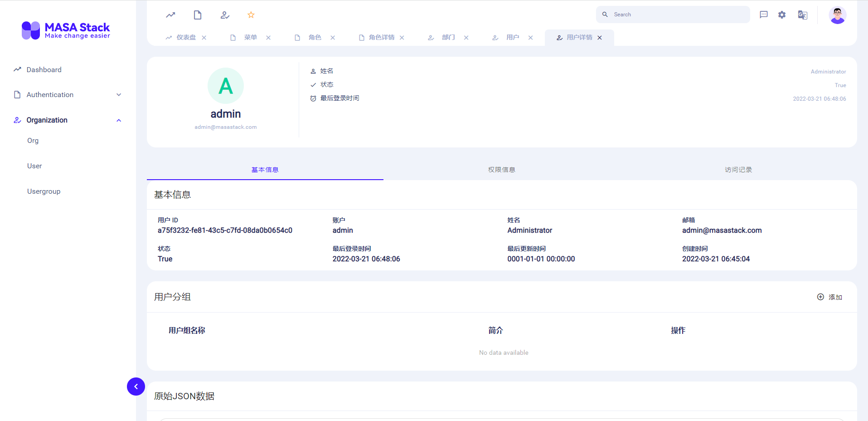868x421 pixels.
Task: Click the user ID value a75f3232-fe81-43c5-c7fd-08da0b0654c0
Action: point(225,230)
